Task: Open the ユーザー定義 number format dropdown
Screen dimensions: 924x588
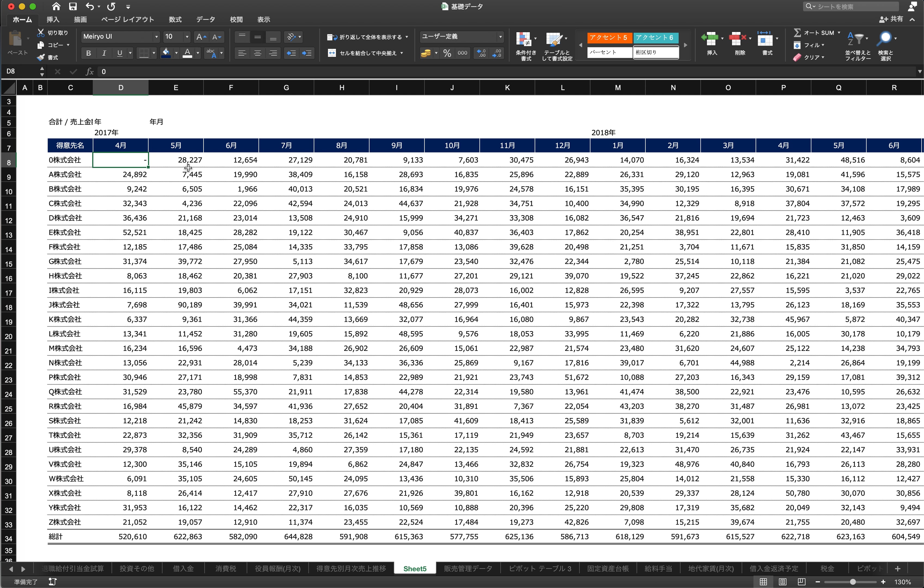Action: point(500,37)
